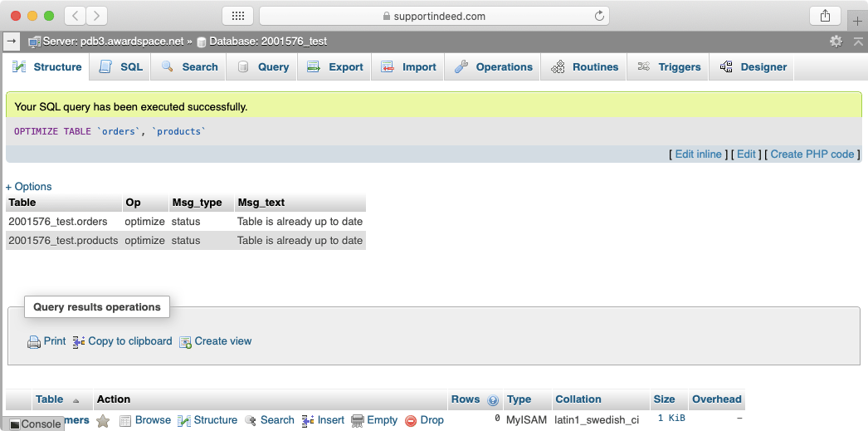Reload the page with Safari's refresh icon

[599, 16]
